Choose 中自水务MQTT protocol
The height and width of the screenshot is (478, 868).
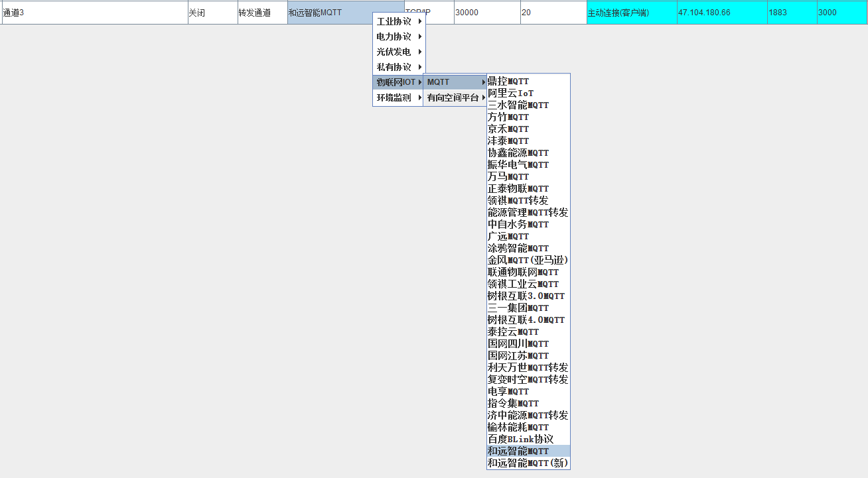click(x=528, y=224)
